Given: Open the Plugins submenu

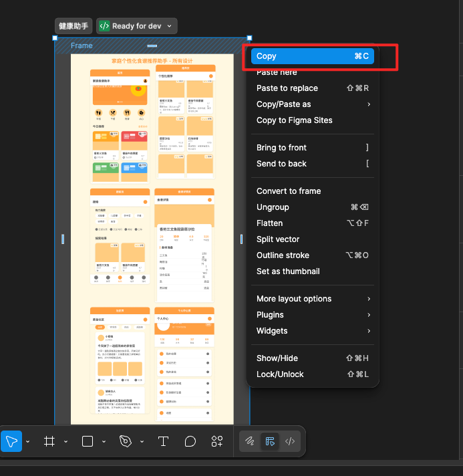Looking at the screenshot, I should 313,315.
